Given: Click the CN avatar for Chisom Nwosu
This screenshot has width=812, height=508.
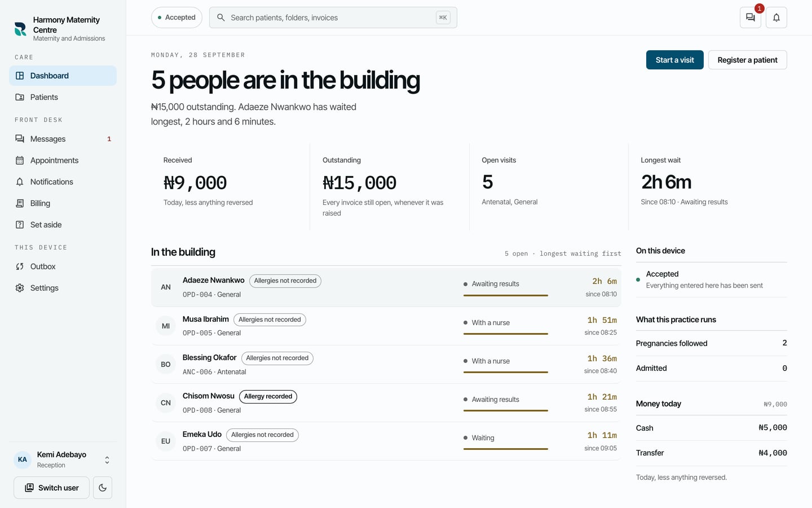Looking at the screenshot, I should (166, 402).
